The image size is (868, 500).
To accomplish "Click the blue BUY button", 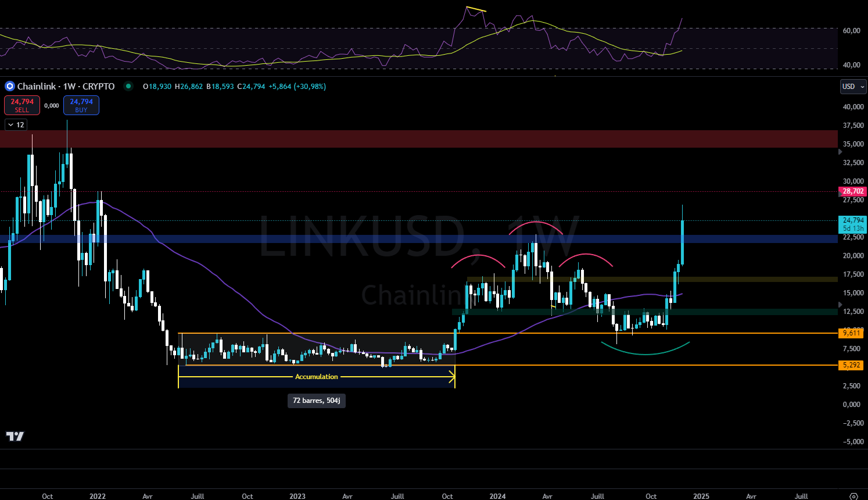I will click(x=81, y=105).
